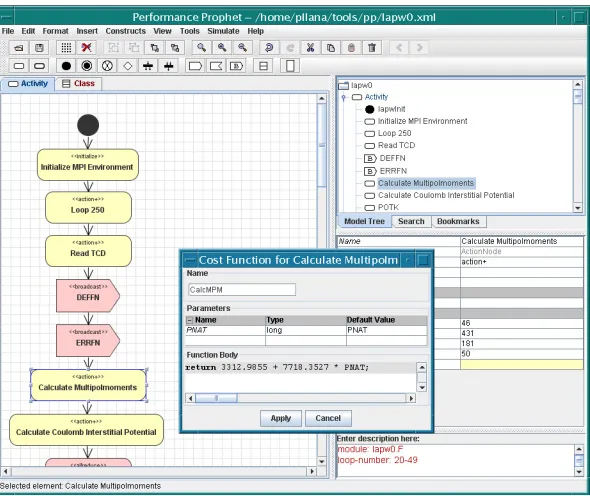The width and height of the screenshot is (590, 496).
Task: Click the description box scroll down arrow
Action: click(x=579, y=472)
